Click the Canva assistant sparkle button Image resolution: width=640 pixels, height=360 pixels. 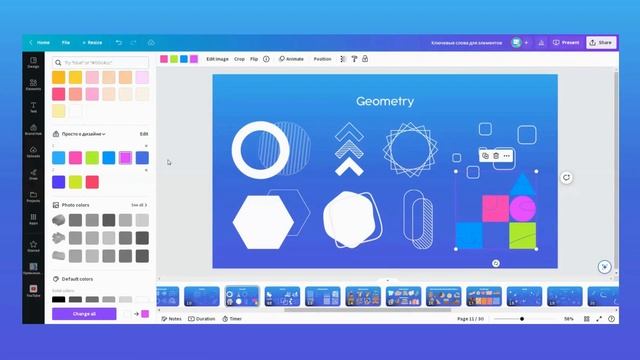[x=604, y=267]
